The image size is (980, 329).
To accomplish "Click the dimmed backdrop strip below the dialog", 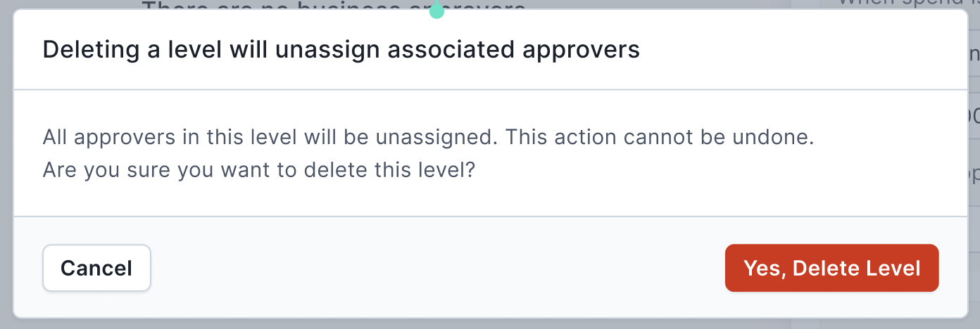I will [x=490, y=323].
